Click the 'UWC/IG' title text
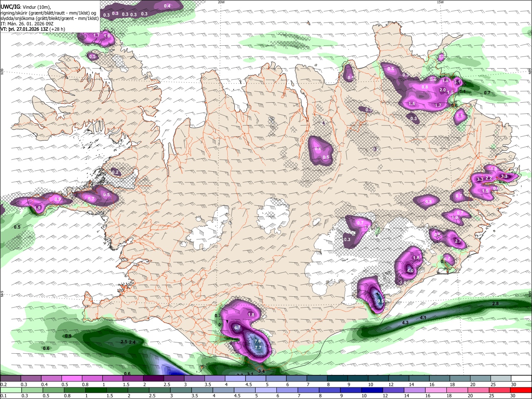Image resolution: width=532 pixels, height=399 pixels. (10, 7)
